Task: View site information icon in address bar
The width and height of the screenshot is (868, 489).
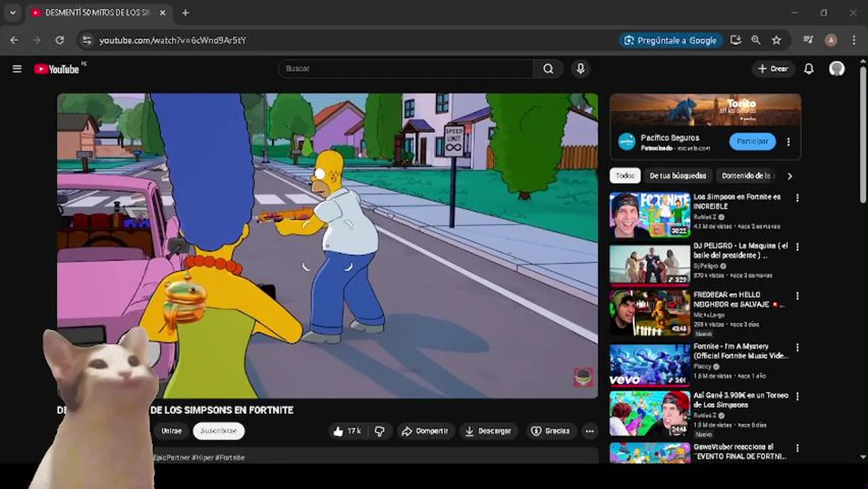Action: [86, 40]
